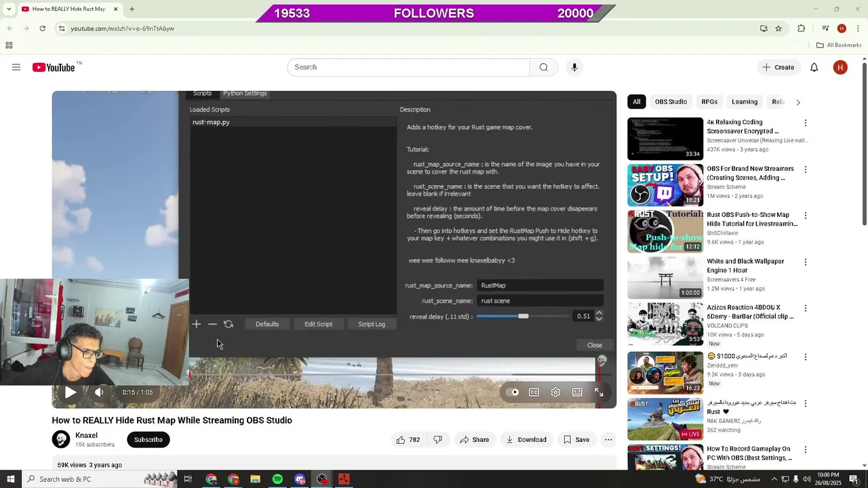This screenshot has width=868, height=488.
Task: Click the address bar URL
Action: (123, 28)
